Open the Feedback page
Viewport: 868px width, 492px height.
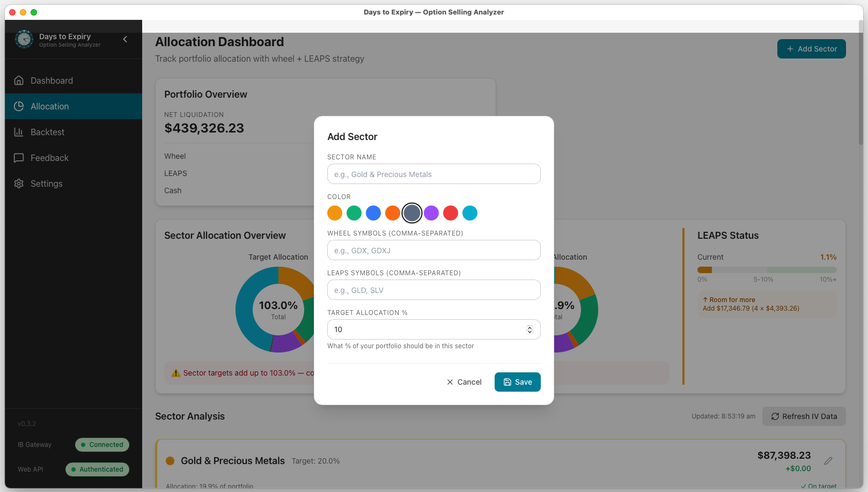[49, 158]
